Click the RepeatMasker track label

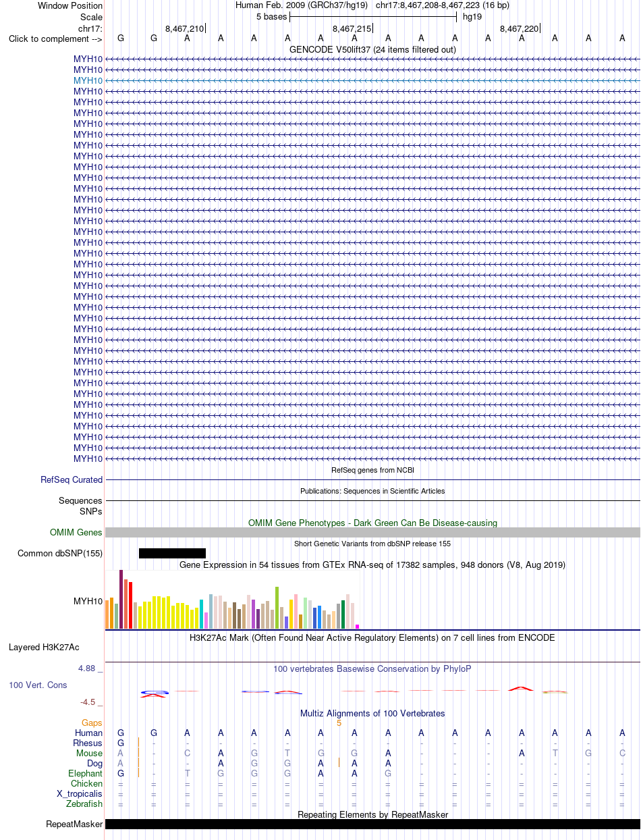(74, 824)
